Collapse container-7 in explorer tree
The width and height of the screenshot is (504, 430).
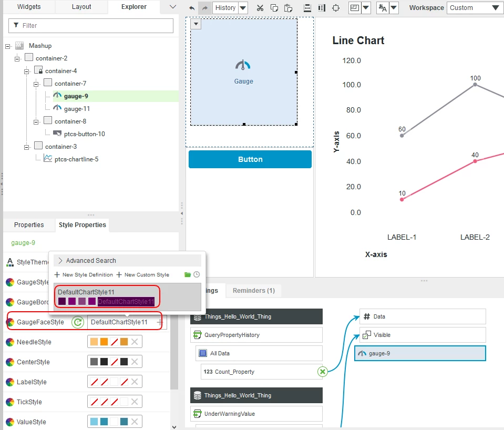pyautogui.click(x=36, y=84)
